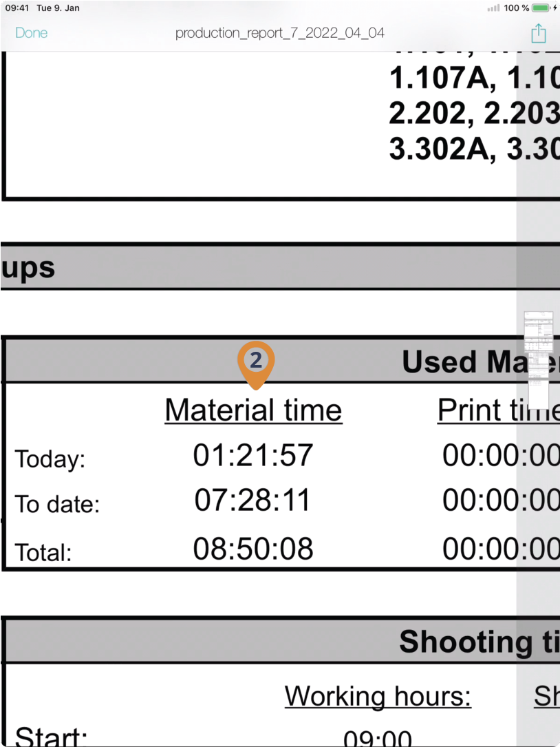
Task: Tap the Total material time 08:50:08
Action: click(253, 548)
